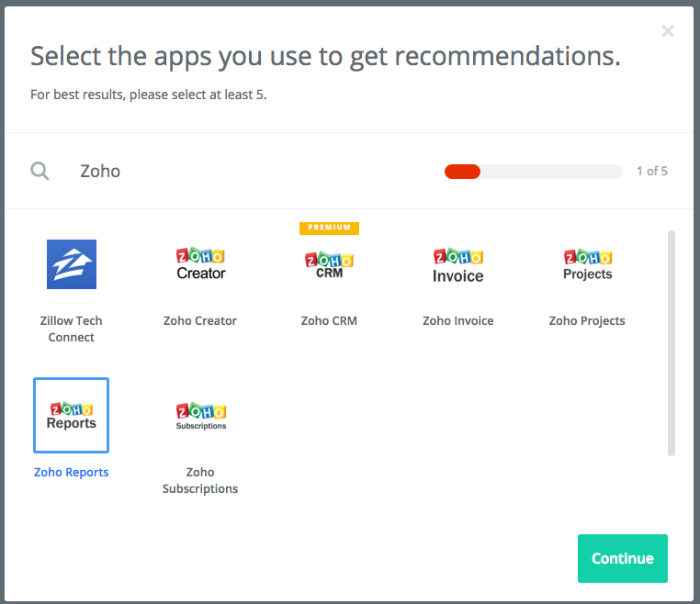This screenshot has width=700, height=604.
Task: Add the Zoho Projects app icon
Action: [x=587, y=264]
